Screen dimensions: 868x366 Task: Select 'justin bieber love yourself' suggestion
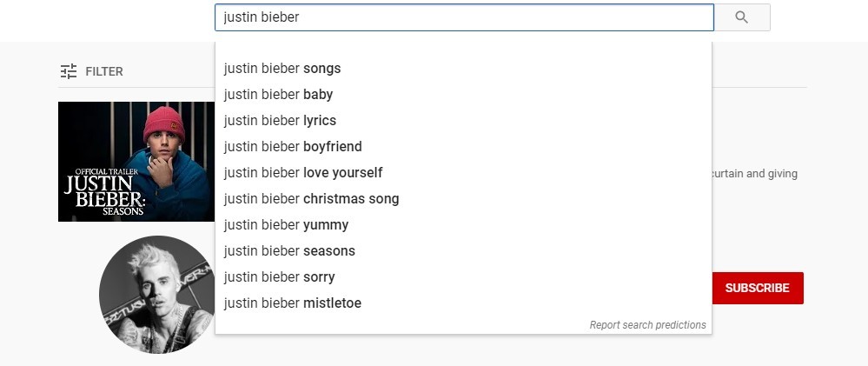463,173
